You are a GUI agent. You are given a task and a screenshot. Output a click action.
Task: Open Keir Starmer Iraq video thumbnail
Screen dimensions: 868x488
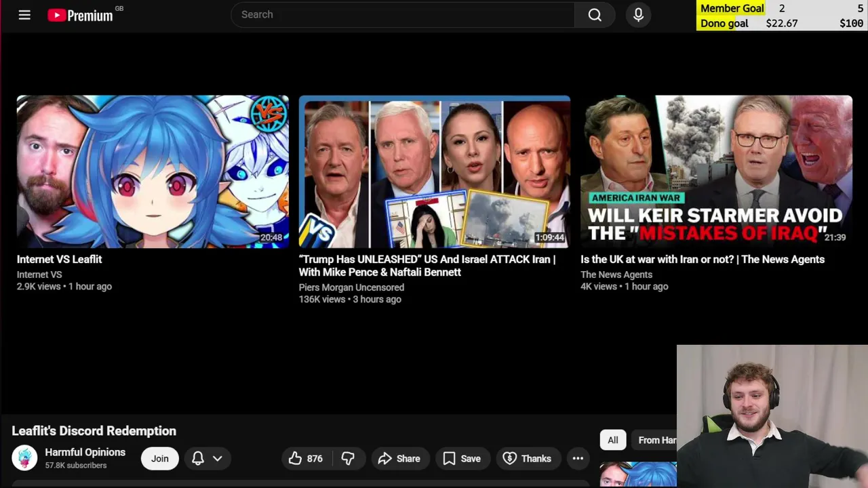click(x=716, y=172)
